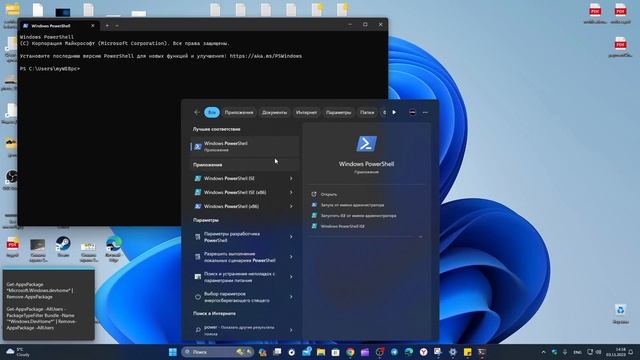The image size is (640, 360).
Task: Open the three-dot search options menu
Action: pyautogui.click(x=425, y=112)
